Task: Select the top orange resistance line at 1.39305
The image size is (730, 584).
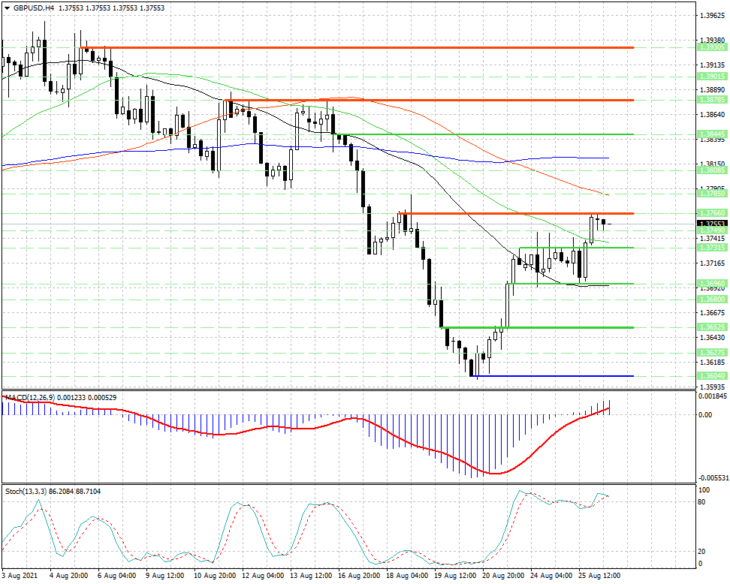Action: coord(357,48)
